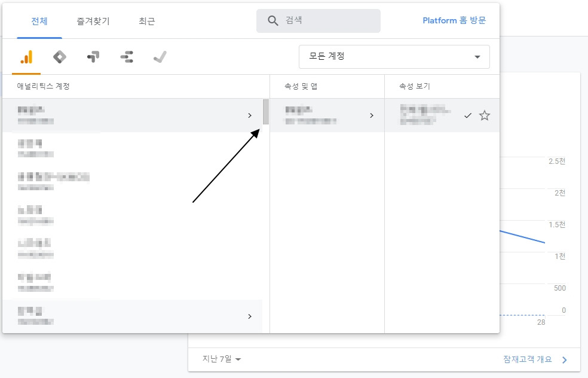The width and height of the screenshot is (588, 378).
Task: Visit Platform 홈 방문 link
Action: point(453,20)
